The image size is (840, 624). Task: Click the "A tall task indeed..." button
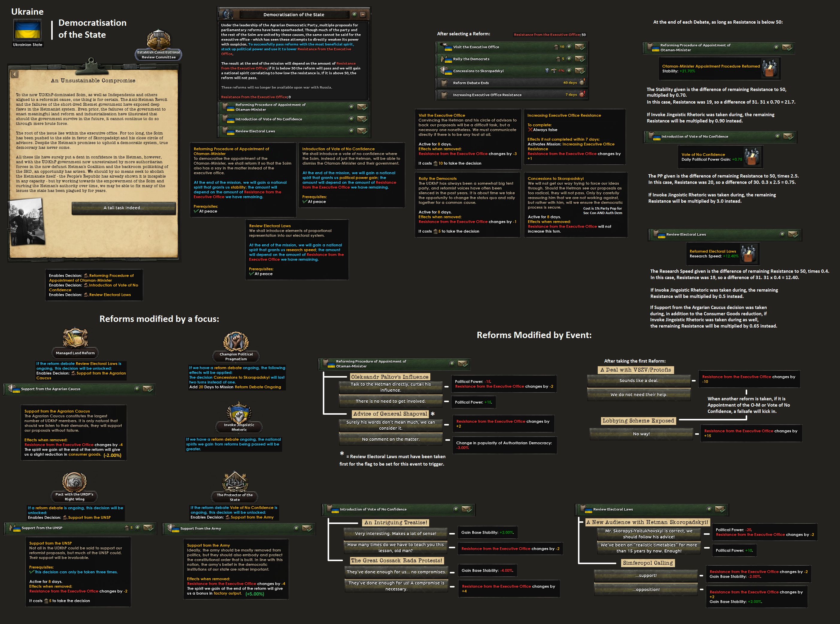click(123, 208)
